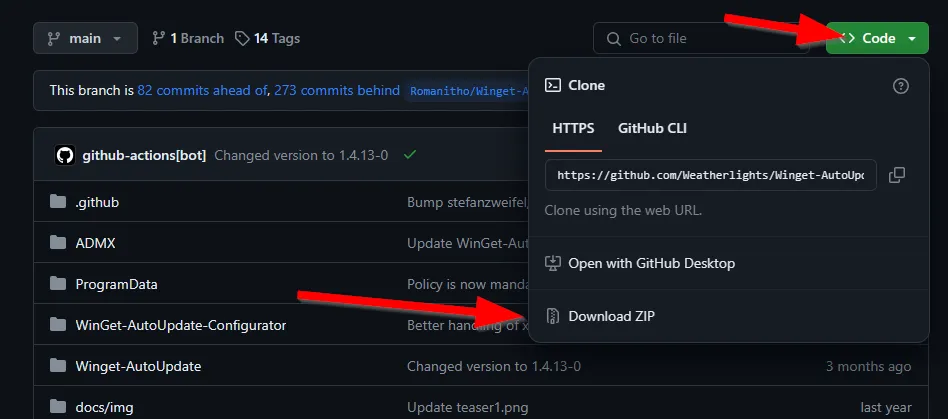Open the 273 commits behind link
Screen dimensions: 948x419
pyautogui.click(x=337, y=91)
